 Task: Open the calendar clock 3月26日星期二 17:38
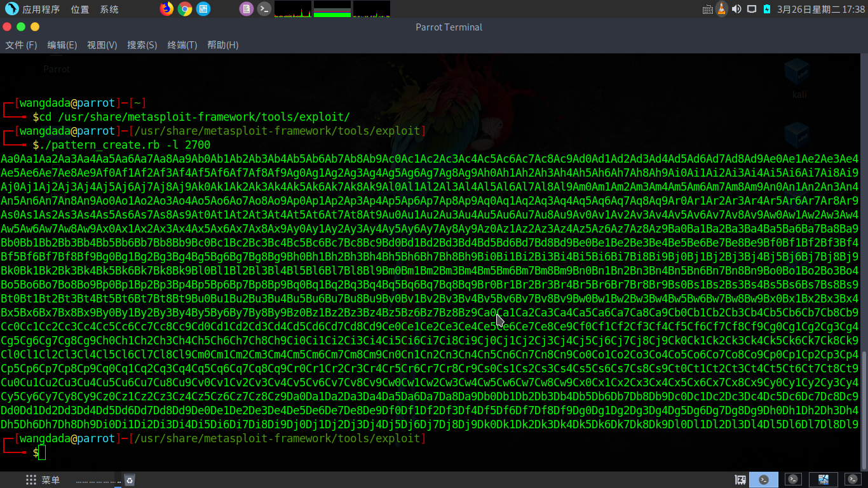[x=820, y=9]
